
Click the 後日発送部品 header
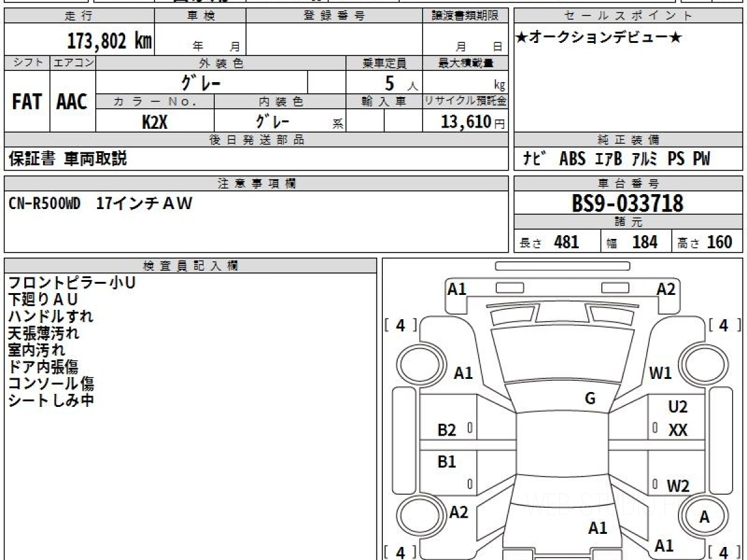256,139
